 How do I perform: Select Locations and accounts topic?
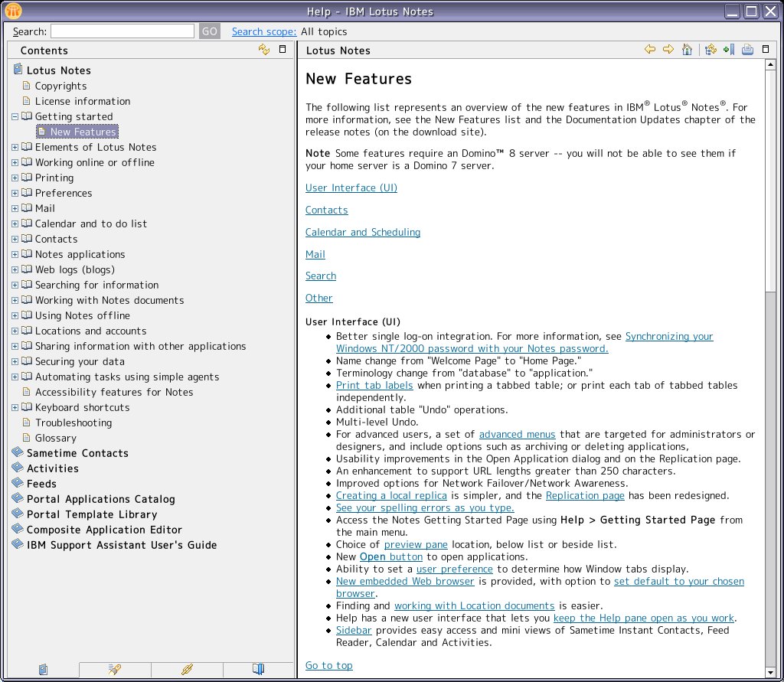click(x=90, y=331)
